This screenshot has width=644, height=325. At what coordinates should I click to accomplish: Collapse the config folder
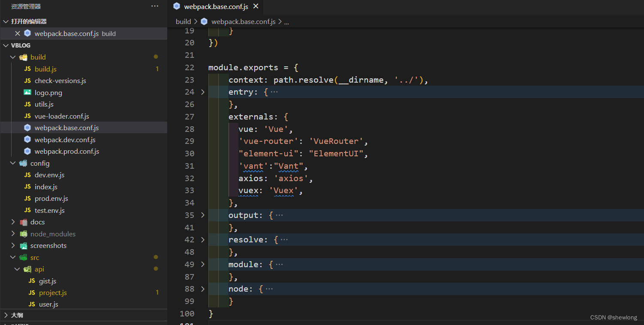[x=13, y=163]
